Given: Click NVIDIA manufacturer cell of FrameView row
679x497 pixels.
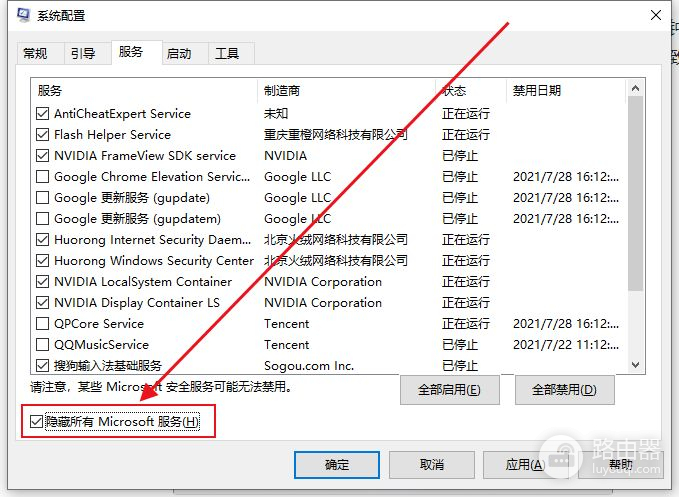Looking at the screenshot, I should pos(285,155).
